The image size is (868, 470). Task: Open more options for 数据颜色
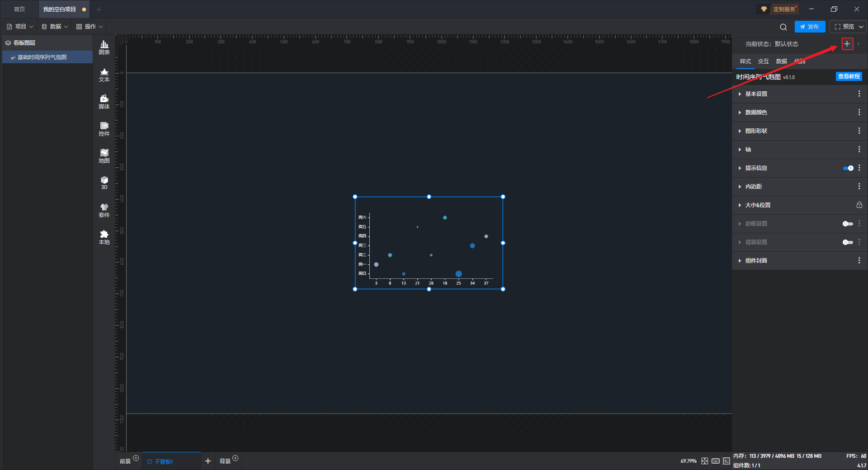pyautogui.click(x=859, y=112)
